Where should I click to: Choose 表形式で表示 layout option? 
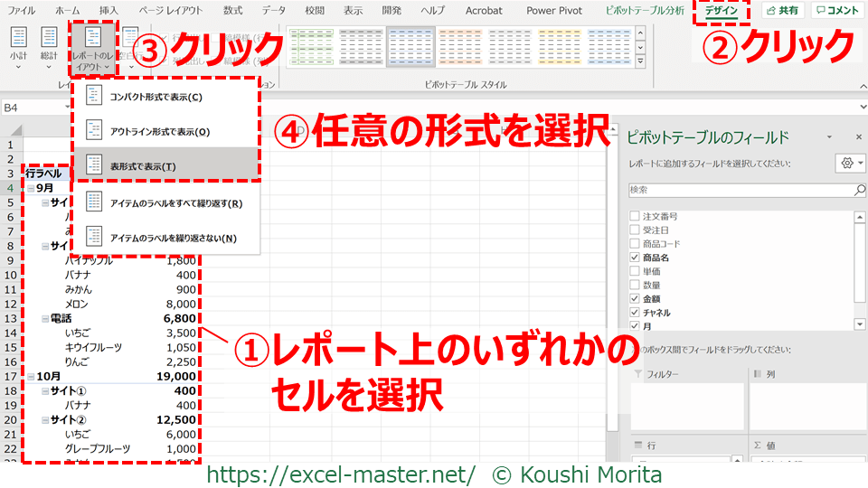[143, 166]
